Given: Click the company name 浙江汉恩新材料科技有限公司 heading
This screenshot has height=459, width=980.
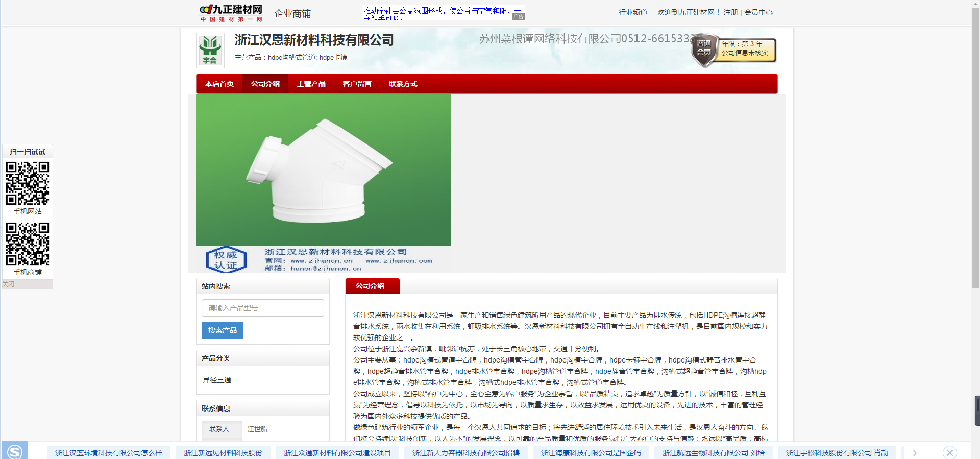Looking at the screenshot, I should 314,40.
